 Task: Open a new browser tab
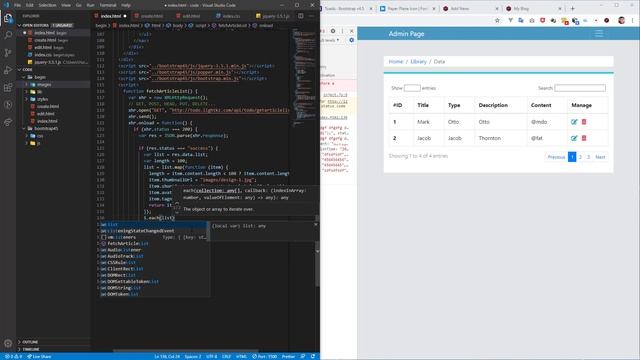click(x=572, y=8)
